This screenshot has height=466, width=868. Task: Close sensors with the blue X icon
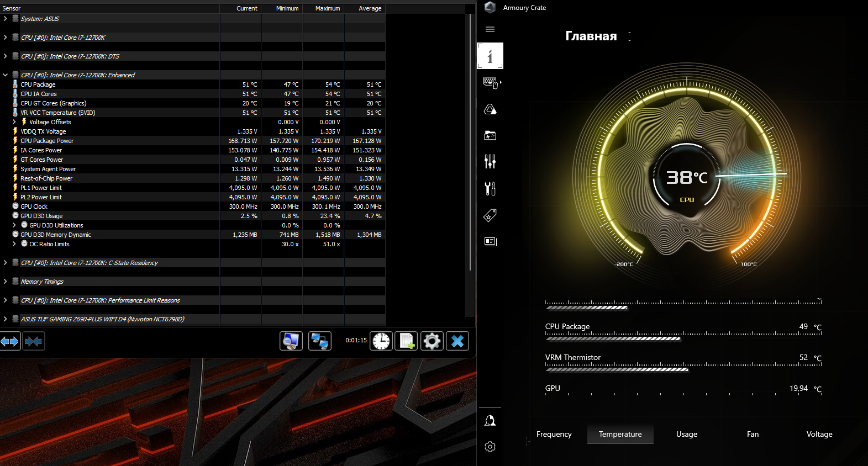pyautogui.click(x=457, y=341)
